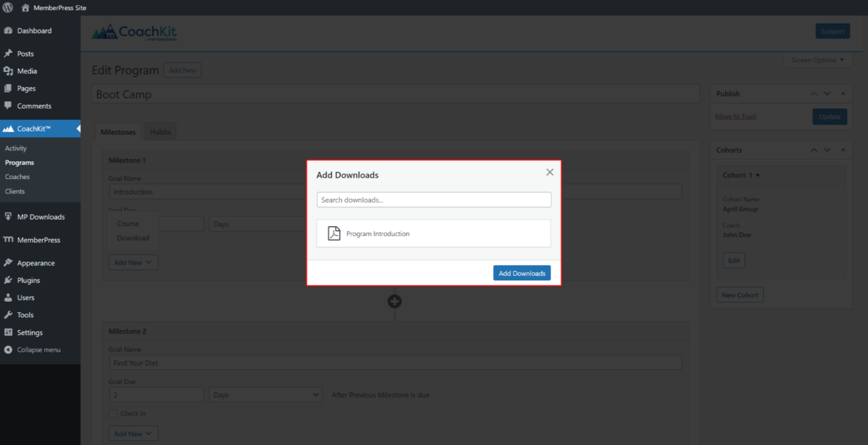The height and width of the screenshot is (445, 868).
Task: Close the Add Downloads dialog
Action: click(550, 172)
